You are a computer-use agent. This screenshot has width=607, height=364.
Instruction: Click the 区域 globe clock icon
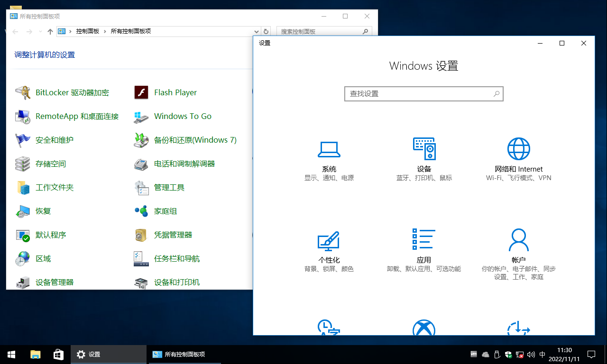[x=23, y=258]
